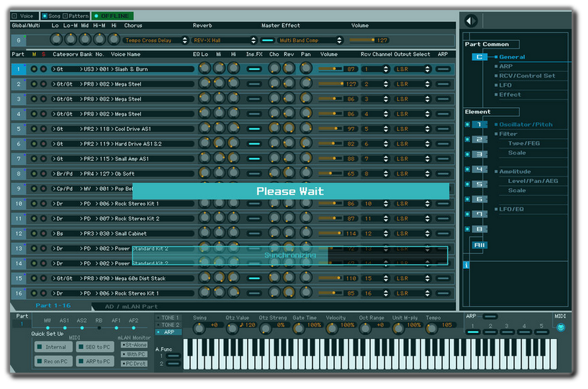Click the Pan knob for part 1
The width and height of the screenshot is (588, 389).
coord(305,69)
